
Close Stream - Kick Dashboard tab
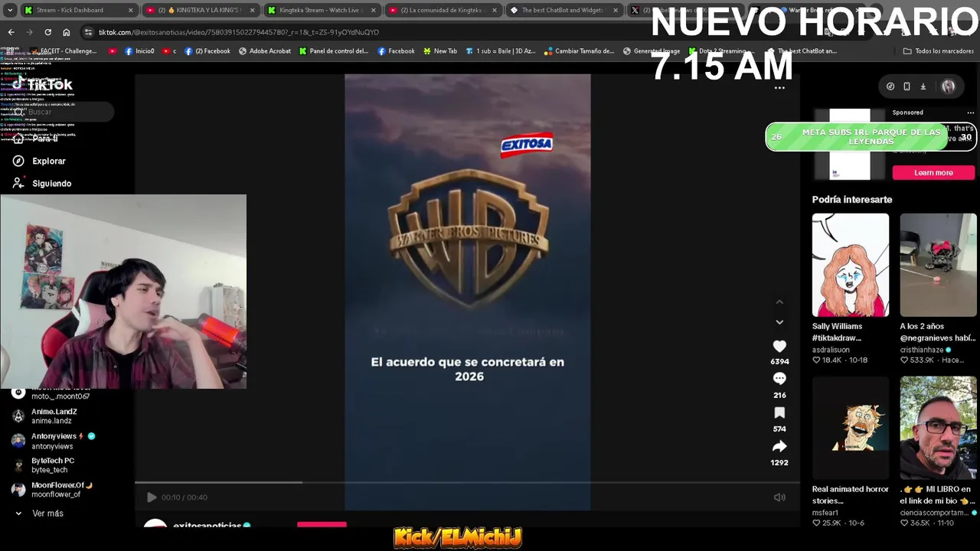131,10
